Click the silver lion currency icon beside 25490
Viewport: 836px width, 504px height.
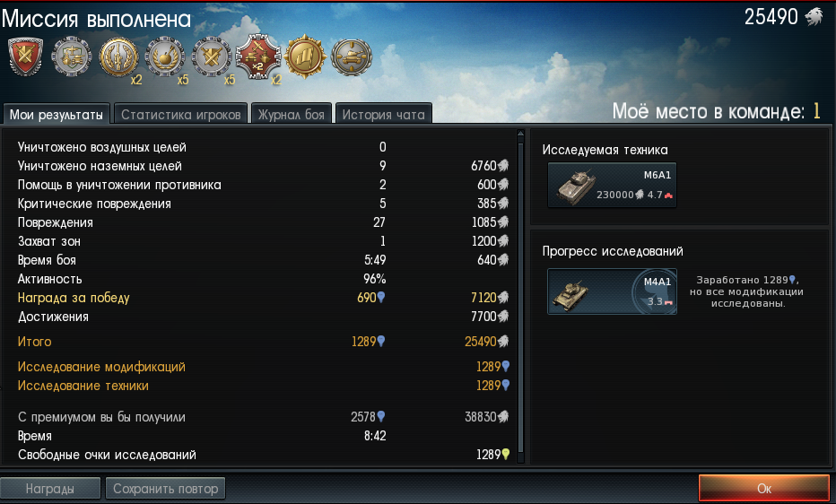pyautogui.click(x=814, y=17)
